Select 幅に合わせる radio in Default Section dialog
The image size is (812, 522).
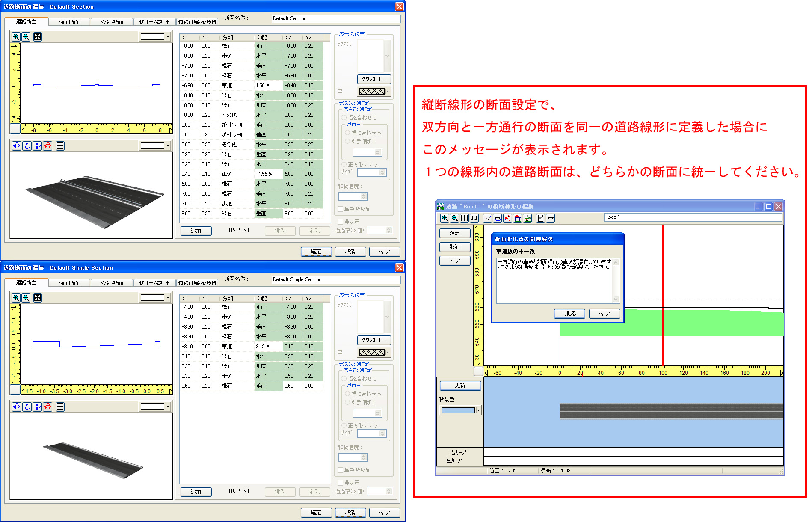tap(347, 133)
